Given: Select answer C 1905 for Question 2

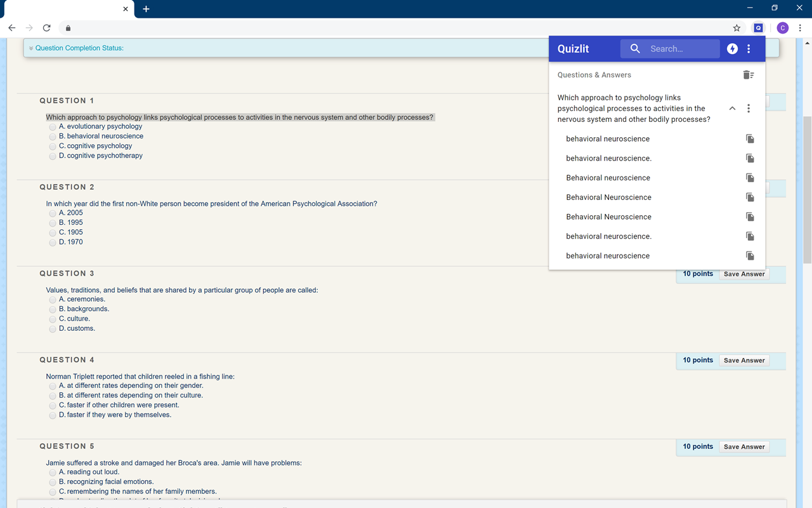Looking at the screenshot, I should point(52,232).
